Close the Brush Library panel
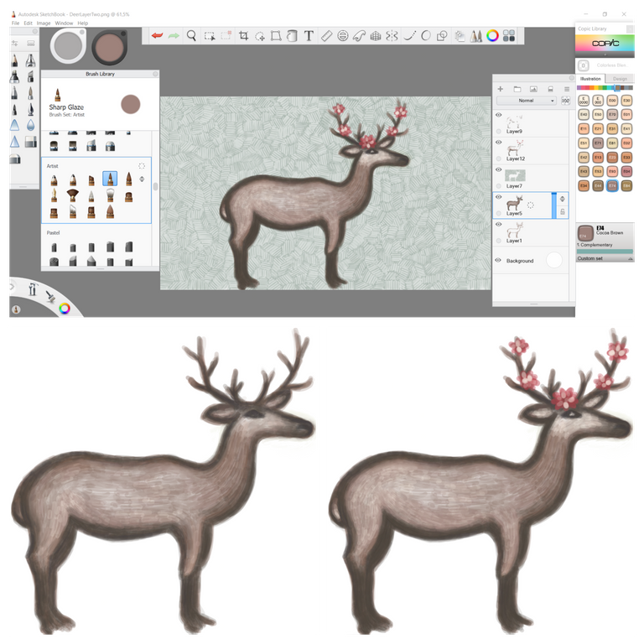The height and width of the screenshot is (644, 644). point(155,74)
